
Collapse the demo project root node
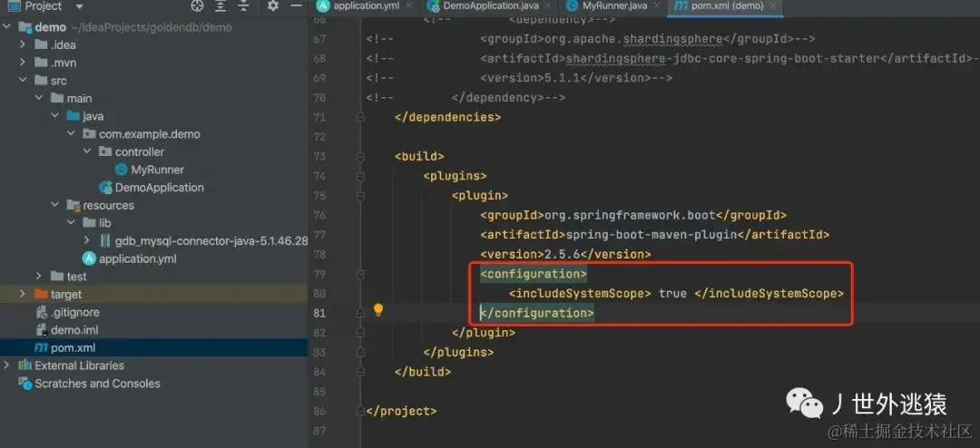pos(7,27)
